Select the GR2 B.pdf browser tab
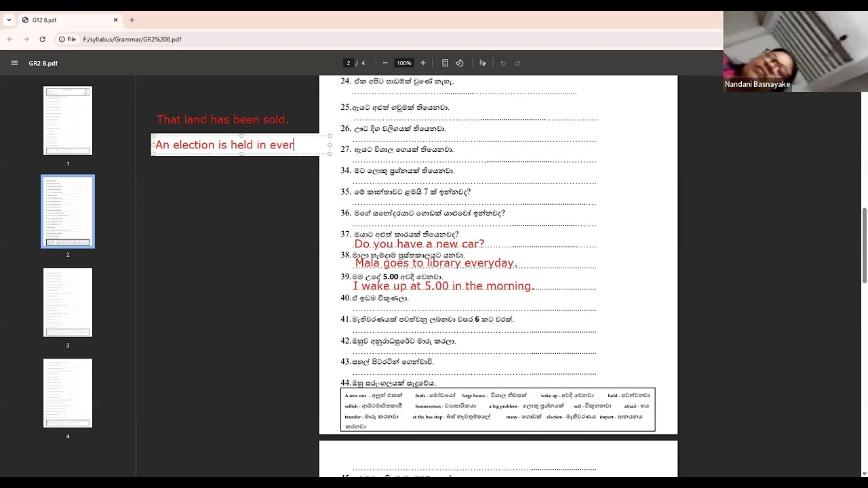This screenshot has width=868, height=488. (x=69, y=20)
